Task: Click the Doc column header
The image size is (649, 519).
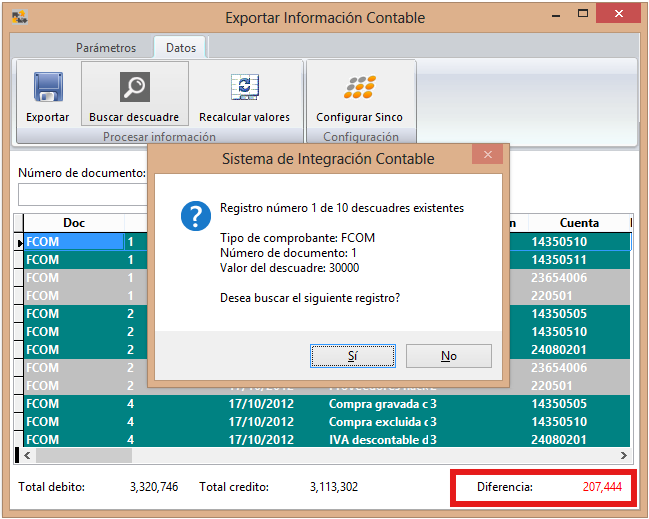Action: click(74, 223)
